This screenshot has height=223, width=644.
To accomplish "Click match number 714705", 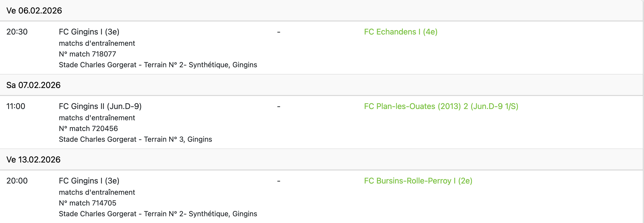I will pyautogui.click(x=88, y=203).
